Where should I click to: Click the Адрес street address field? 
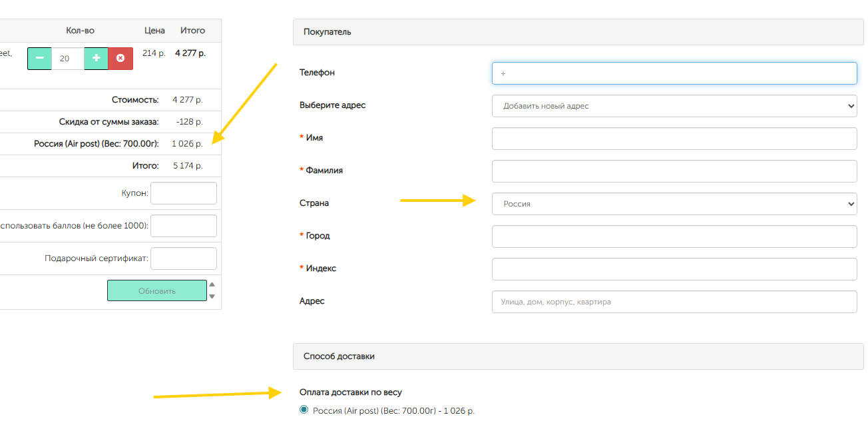coord(674,302)
